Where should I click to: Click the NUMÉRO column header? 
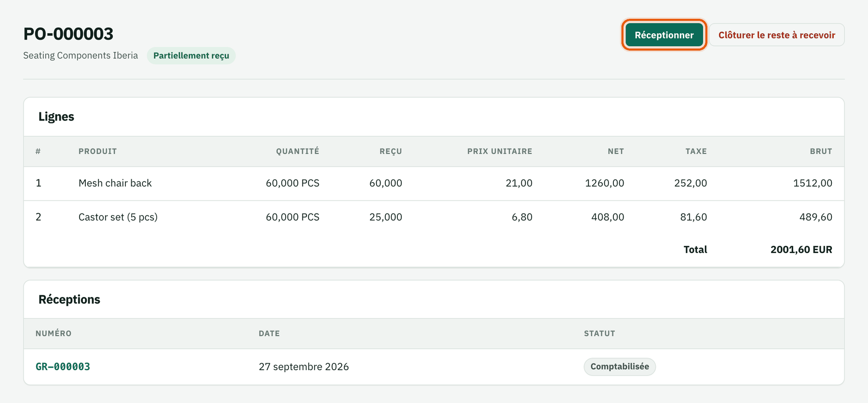tap(54, 334)
